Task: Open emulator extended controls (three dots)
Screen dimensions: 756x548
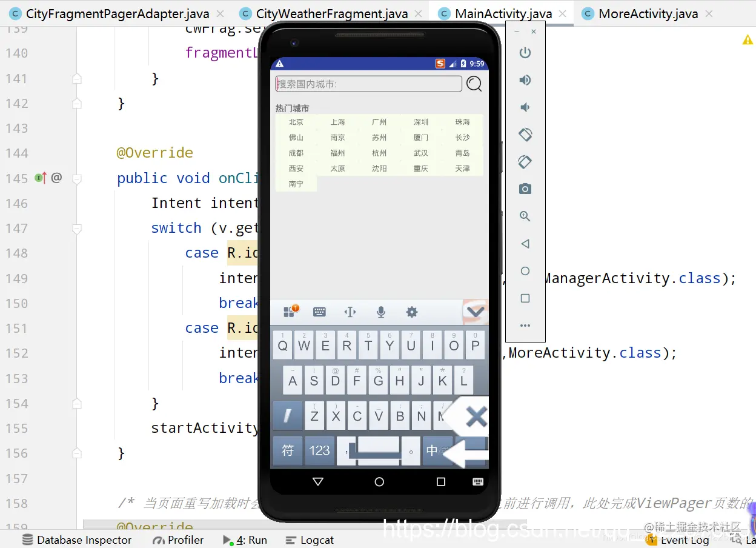Action: (x=525, y=326)
